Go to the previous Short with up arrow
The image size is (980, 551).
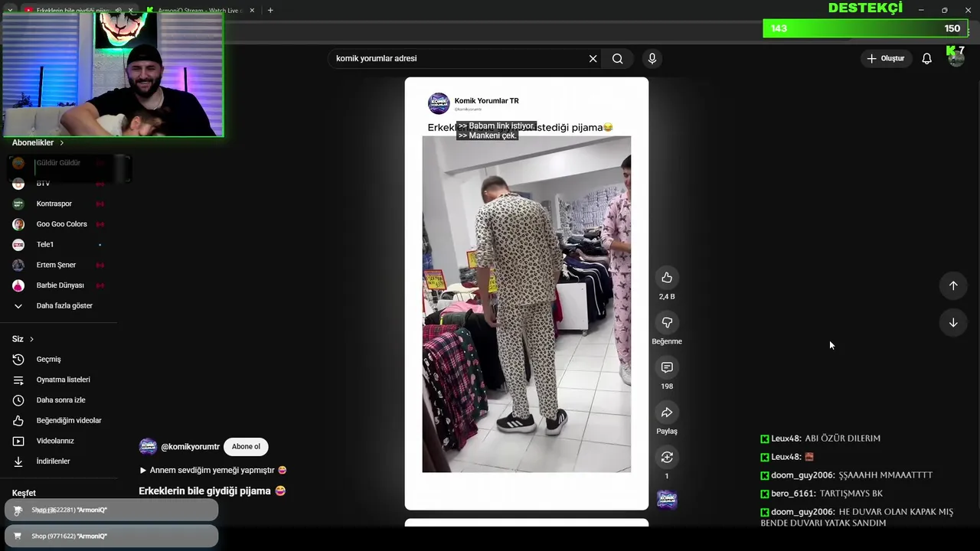pos(953,285)
